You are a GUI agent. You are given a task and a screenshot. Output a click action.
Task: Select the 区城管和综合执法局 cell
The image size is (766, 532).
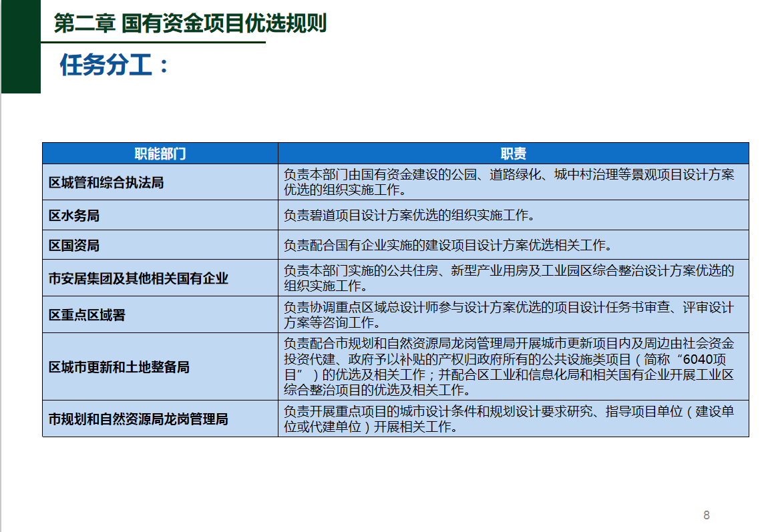(x=107, y=182)
